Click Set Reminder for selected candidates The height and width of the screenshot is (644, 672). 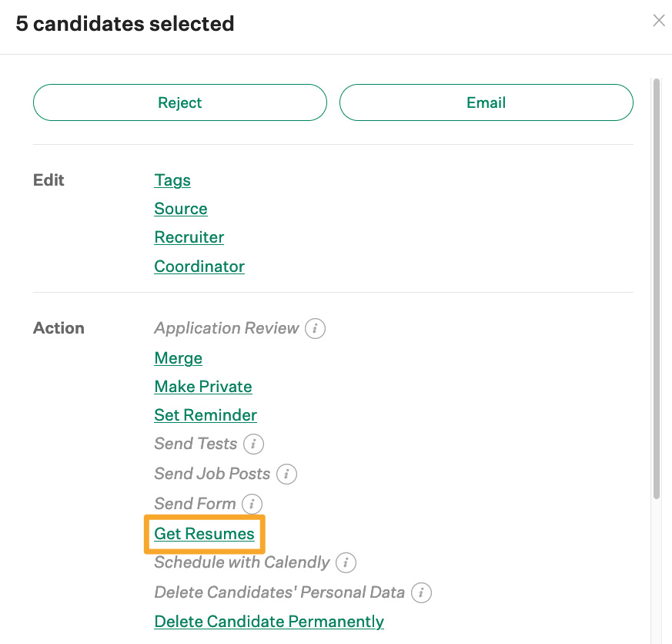205,415
